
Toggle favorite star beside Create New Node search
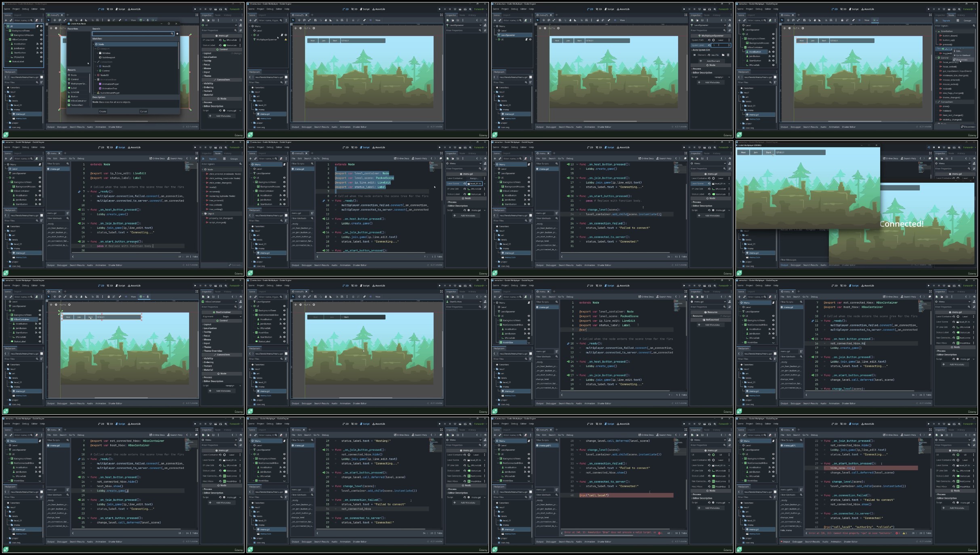pos(177,34)
